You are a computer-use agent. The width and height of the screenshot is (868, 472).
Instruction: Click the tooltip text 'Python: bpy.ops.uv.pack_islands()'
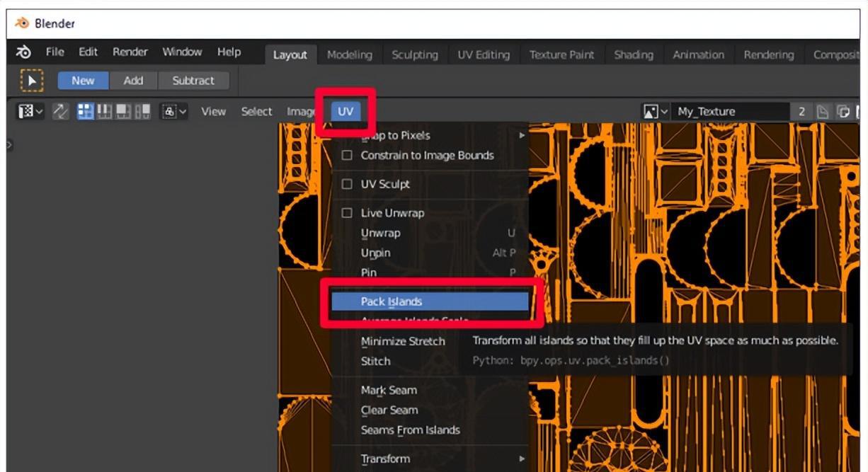[x=571, y=361]
